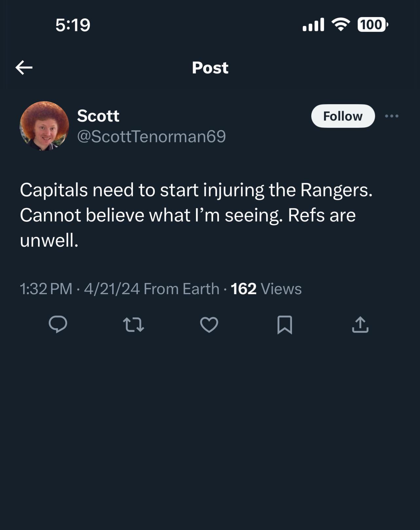The image size is (420, 530).
Task: Go back using the left arrow
Action: pyautogui.click(x=24, y=67)
